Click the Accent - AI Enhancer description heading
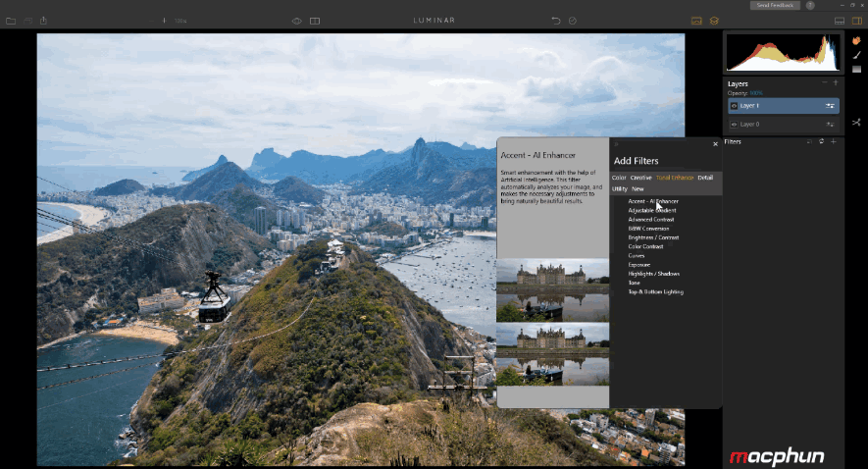The image size is (868, 469). point(538,156)
